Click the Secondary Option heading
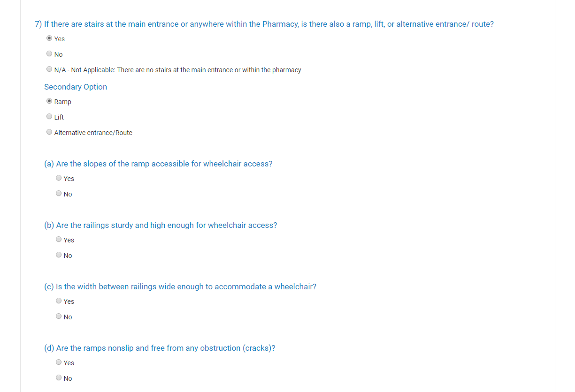Screen dimensions: 575x392 (x=76, y=87)
